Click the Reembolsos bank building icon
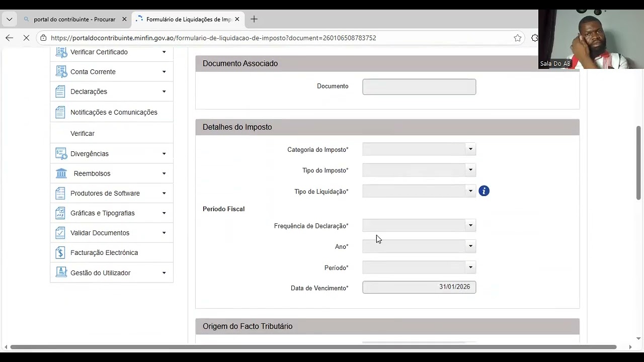 [61, 173]
